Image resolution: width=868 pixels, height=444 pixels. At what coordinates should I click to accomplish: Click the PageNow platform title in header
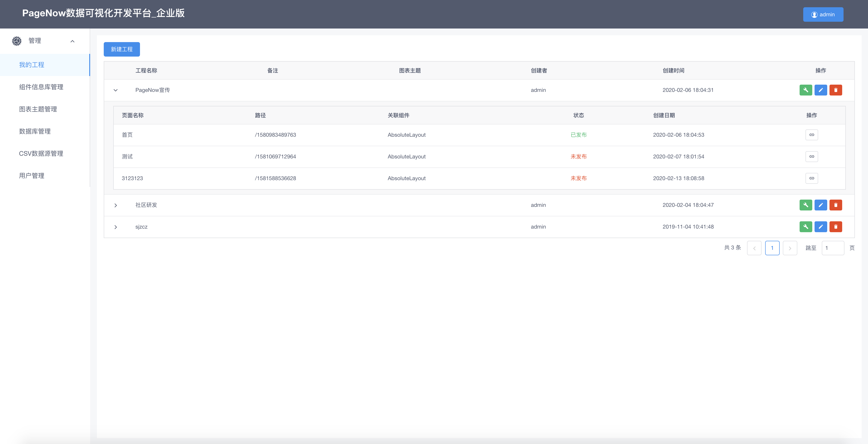coord(104,13)
